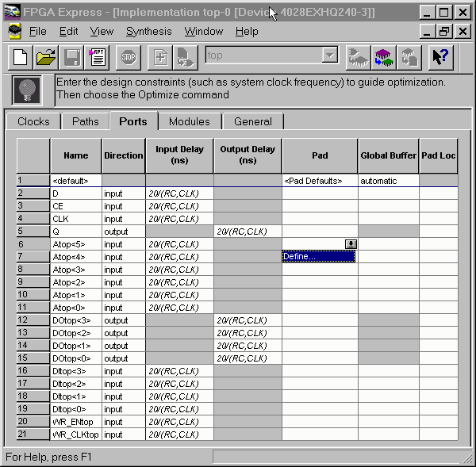The image size is (476, 467).
Task: Click the DItop<2> name cell
Action: pos(76,384)
